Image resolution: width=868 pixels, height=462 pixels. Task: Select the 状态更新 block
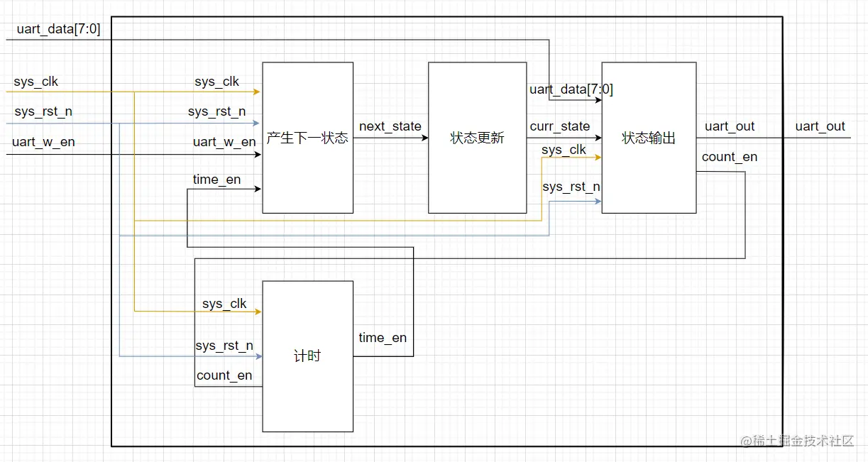(x=477, y=137)
